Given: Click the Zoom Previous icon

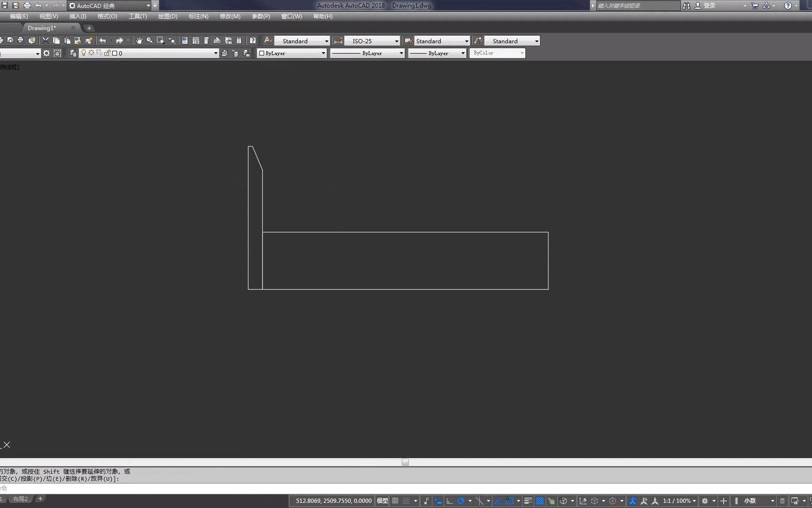Looking at the screenshot, I should coord(172,41).
